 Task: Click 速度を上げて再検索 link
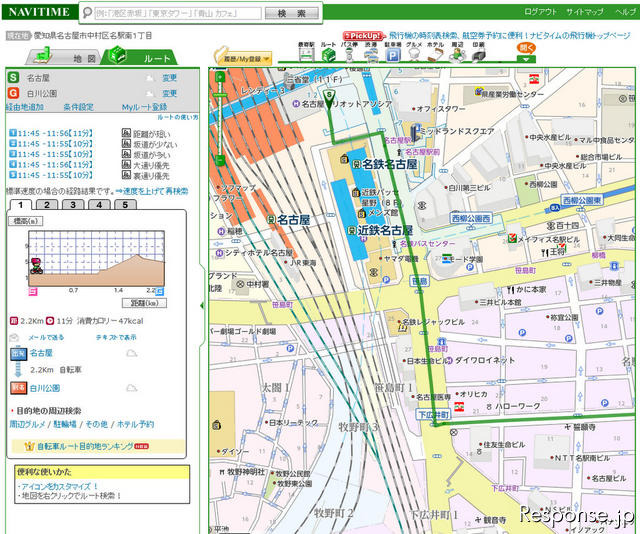(x=152, y=191)
